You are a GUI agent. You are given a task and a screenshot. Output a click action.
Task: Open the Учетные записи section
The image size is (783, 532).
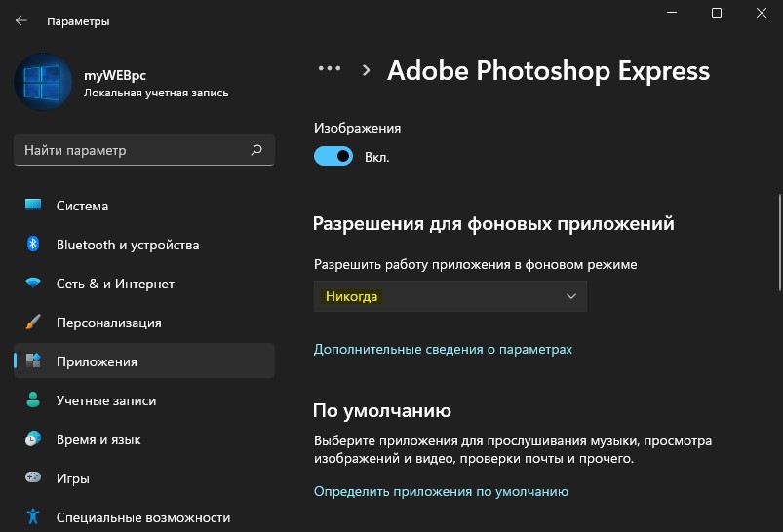click(x=144, y=399)
